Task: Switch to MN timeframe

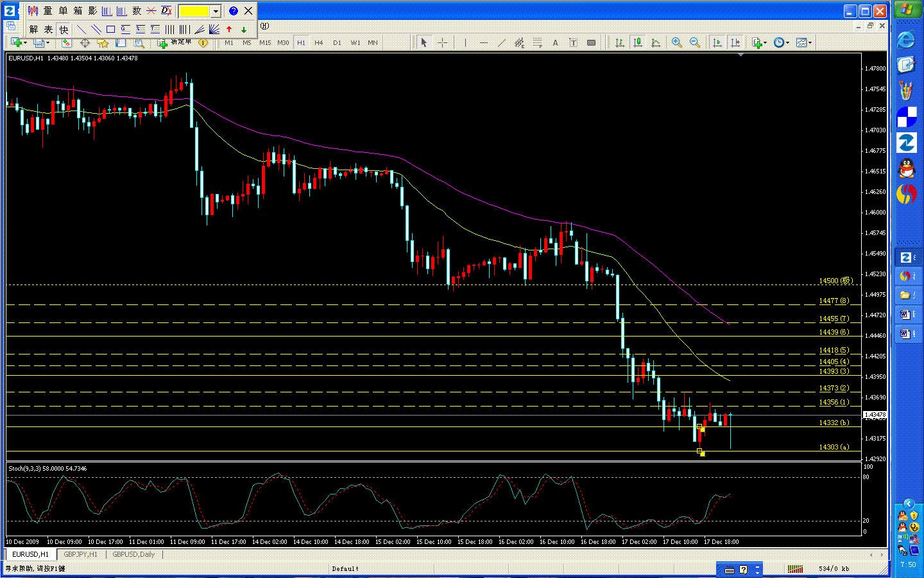Action: coord(373,43)
